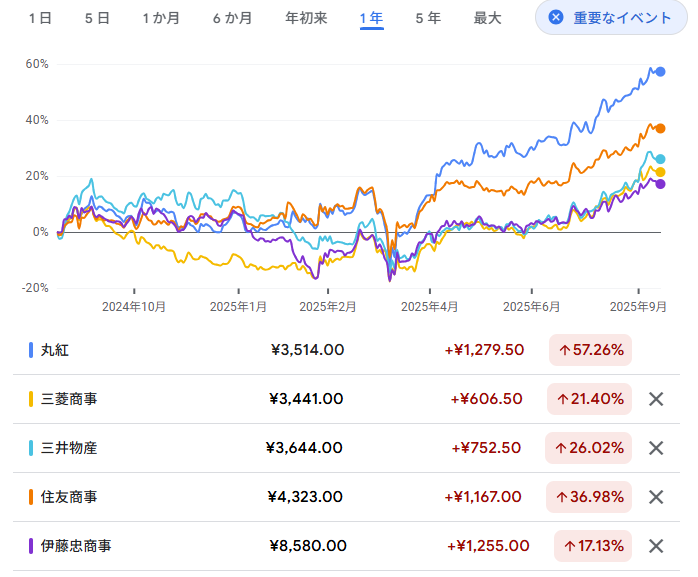The height and width of the screenshot is (577, 698).
Task: Switch to the 1か月 range tab
Action: tap(161, 18)
